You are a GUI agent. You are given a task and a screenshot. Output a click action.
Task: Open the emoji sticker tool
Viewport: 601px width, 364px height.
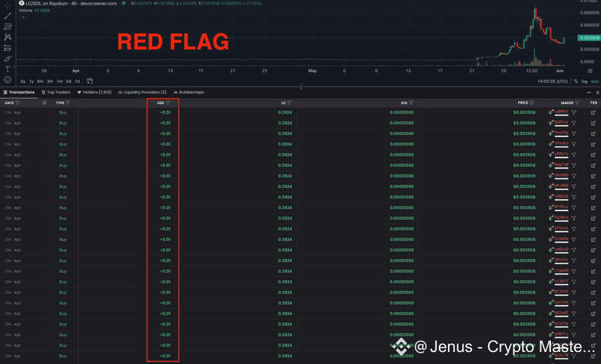click(x=7, y=79)
